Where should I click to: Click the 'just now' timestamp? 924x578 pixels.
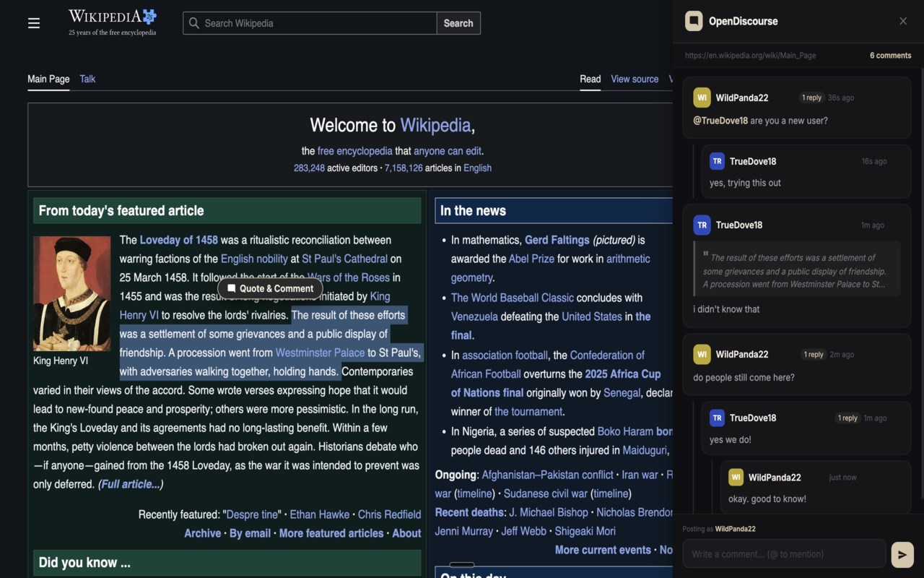point(843,478)
